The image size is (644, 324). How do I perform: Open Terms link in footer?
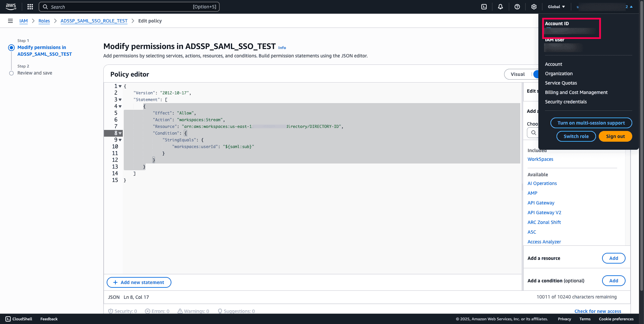pos(585,319)
